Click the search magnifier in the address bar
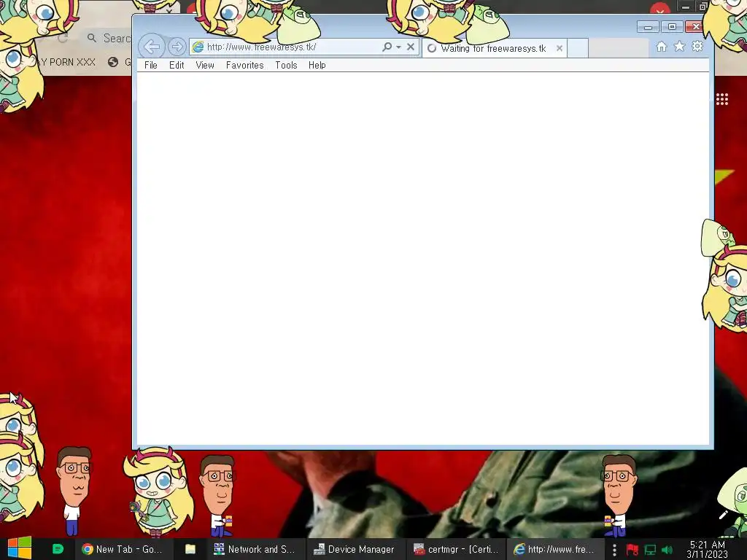Viewport: 747px width, 560px height. click(x=387, y=47)
